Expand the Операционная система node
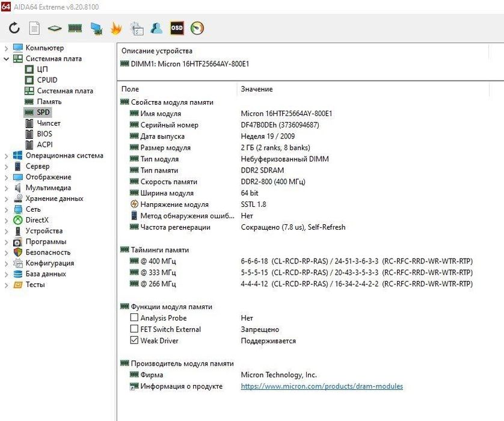Image resolution: width=504 pixels, height=421 pixels. pos(6,156)
